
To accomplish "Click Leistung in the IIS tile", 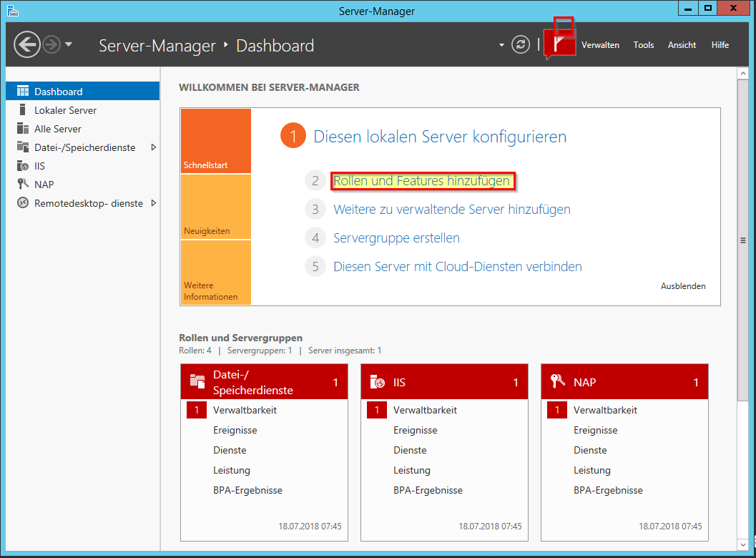I will [412, 470].
